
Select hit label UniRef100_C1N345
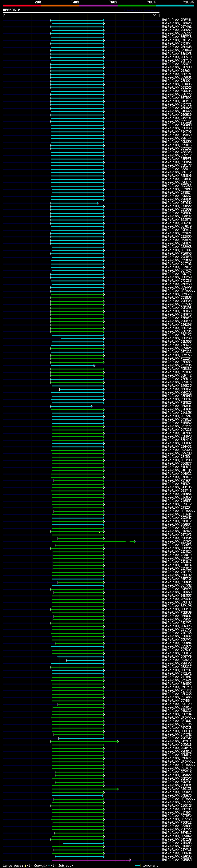(177, 531)
